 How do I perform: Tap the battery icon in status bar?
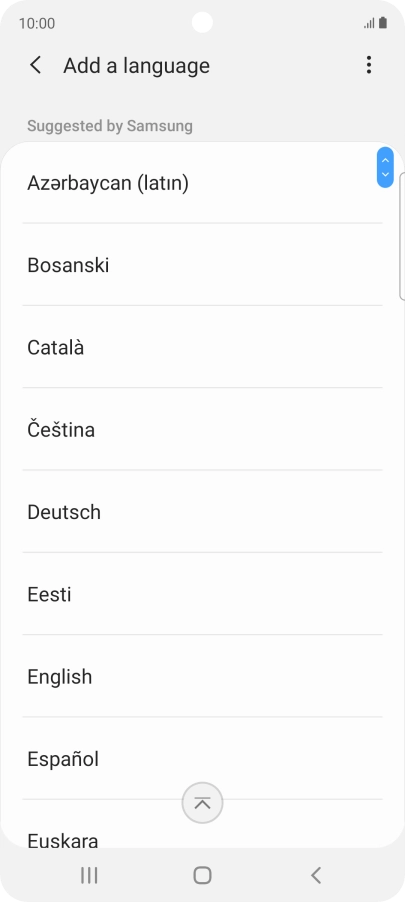click(383, 23)
